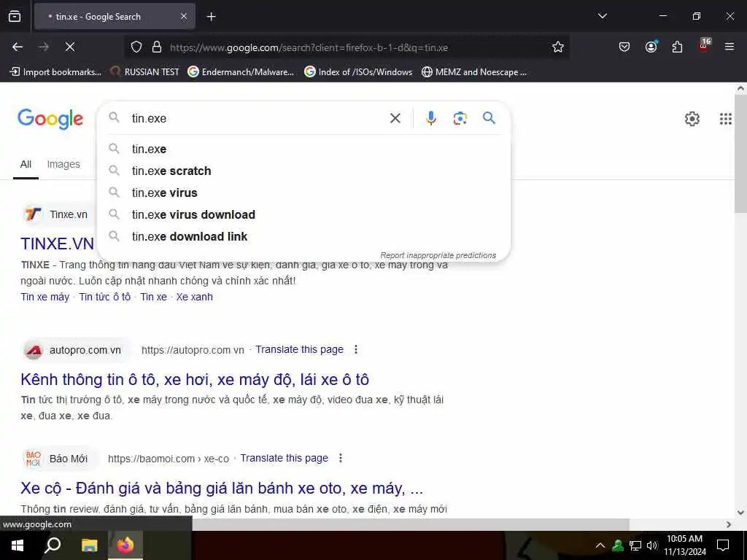Select the "tin.exe virus download" suggestion
The width and height of the screenshot is (747, 560).
coord(304,215)
